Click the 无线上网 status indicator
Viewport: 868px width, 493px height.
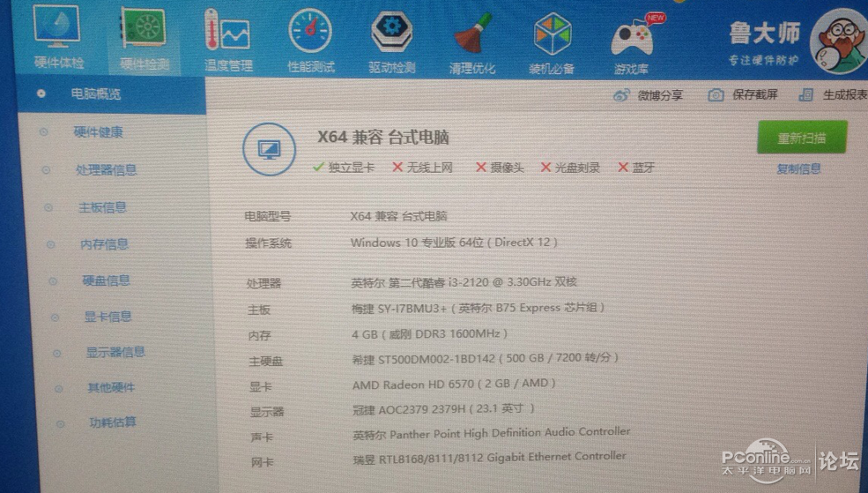[422, 168]
